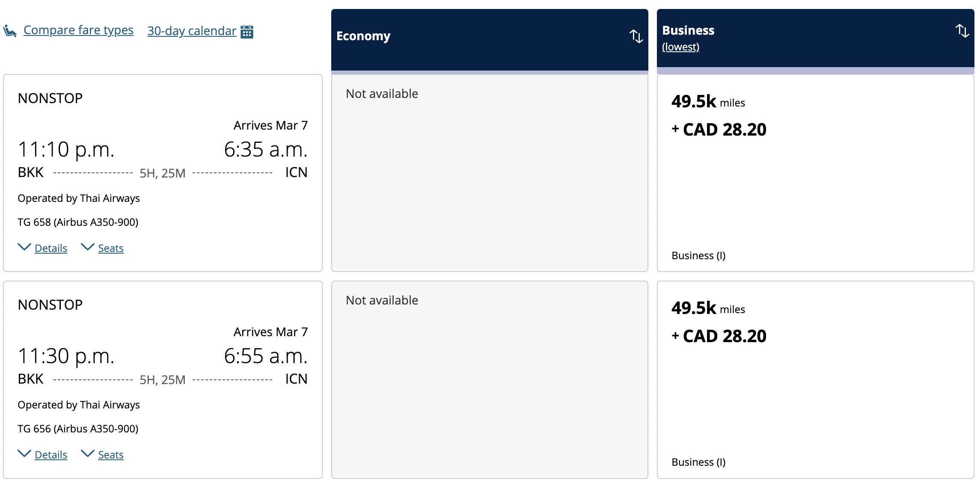
Task: Click the sort arrows in Economy header
Action: [636, 36]
